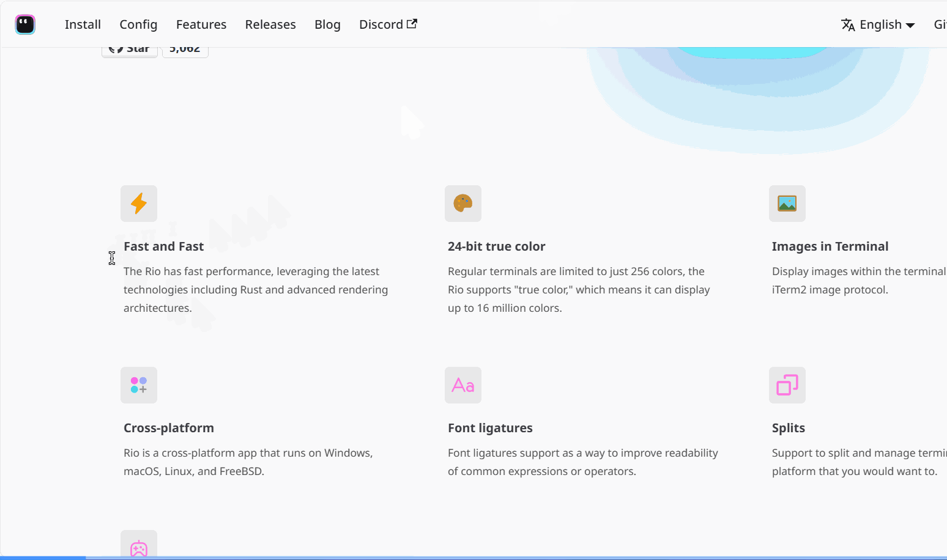Click the landscape picture icon

[x=787, y=204]
